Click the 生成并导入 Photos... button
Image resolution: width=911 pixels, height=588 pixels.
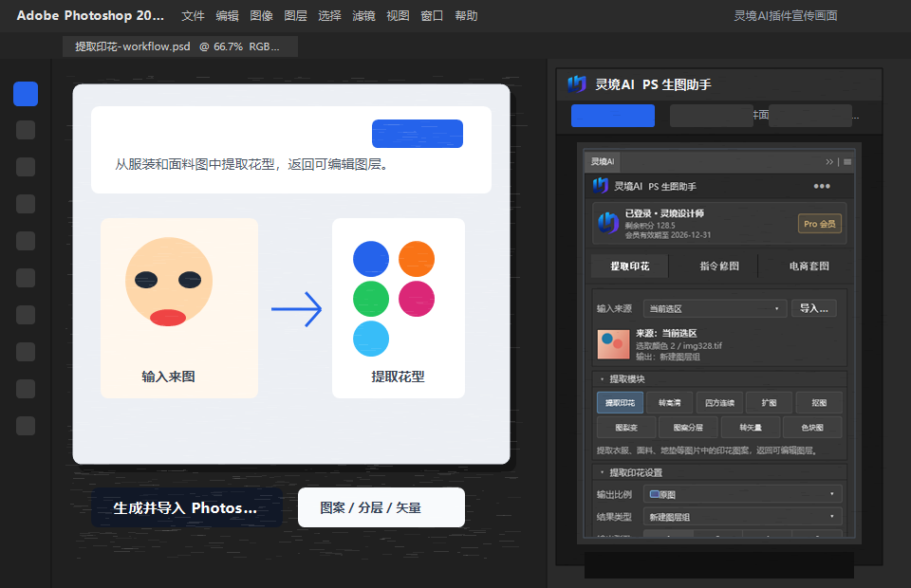point(187,508)
